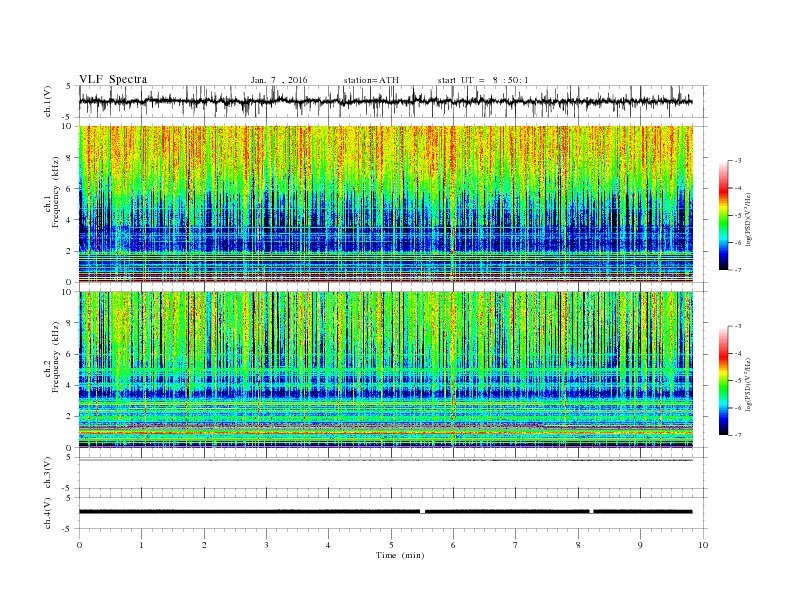Screen dimensions: 792x612
Task: Click time axis tick label "7"
Action: [516, 545]
